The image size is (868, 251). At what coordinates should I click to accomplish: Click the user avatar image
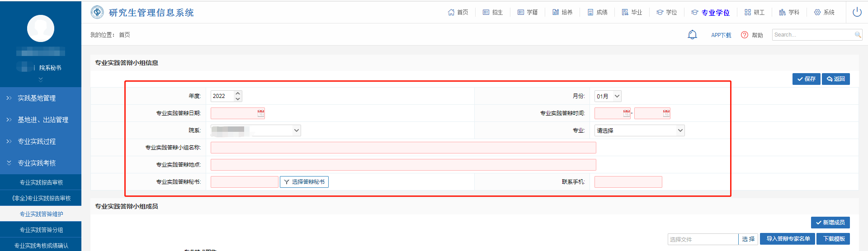[x=41, y=28]
